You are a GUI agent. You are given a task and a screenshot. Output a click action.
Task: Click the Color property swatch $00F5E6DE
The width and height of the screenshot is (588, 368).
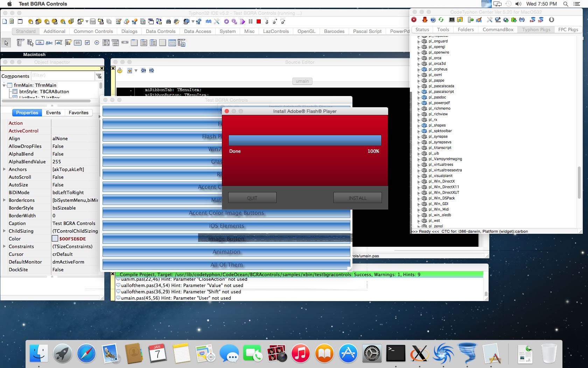coord(55,239)
